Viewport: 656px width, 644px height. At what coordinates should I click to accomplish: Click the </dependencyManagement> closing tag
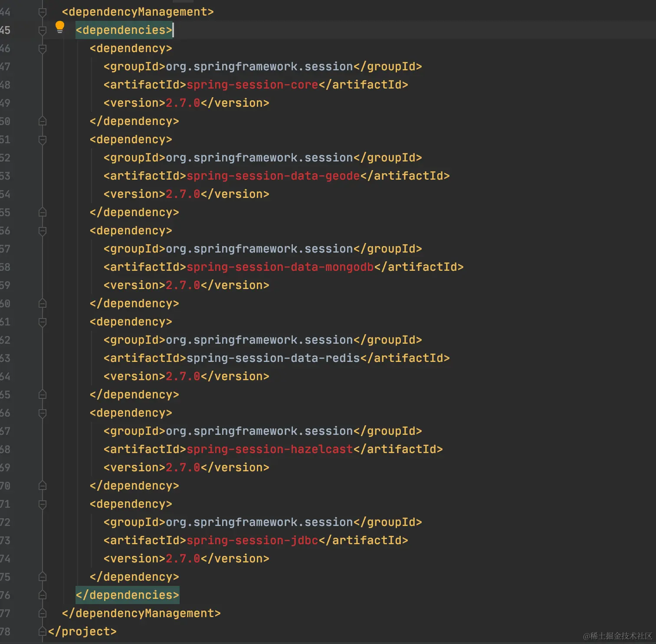(141, 613)
